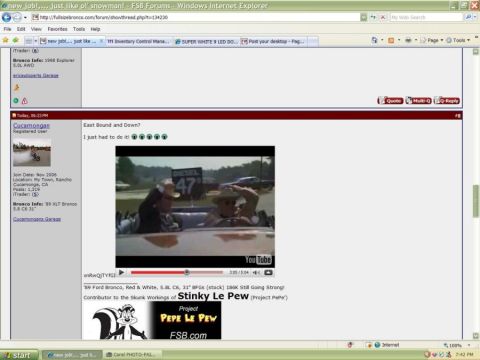Click the page scrollbar up arrow

[476, 52]
